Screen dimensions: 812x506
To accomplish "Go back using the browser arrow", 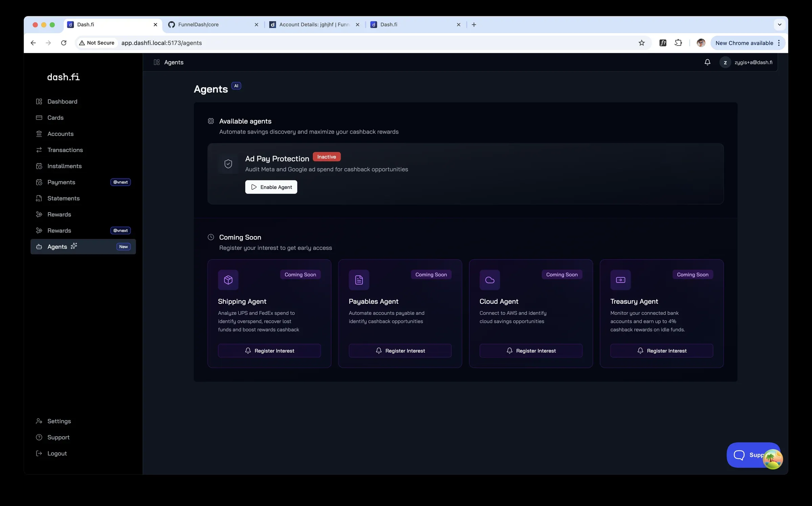I will click(33, 43).
